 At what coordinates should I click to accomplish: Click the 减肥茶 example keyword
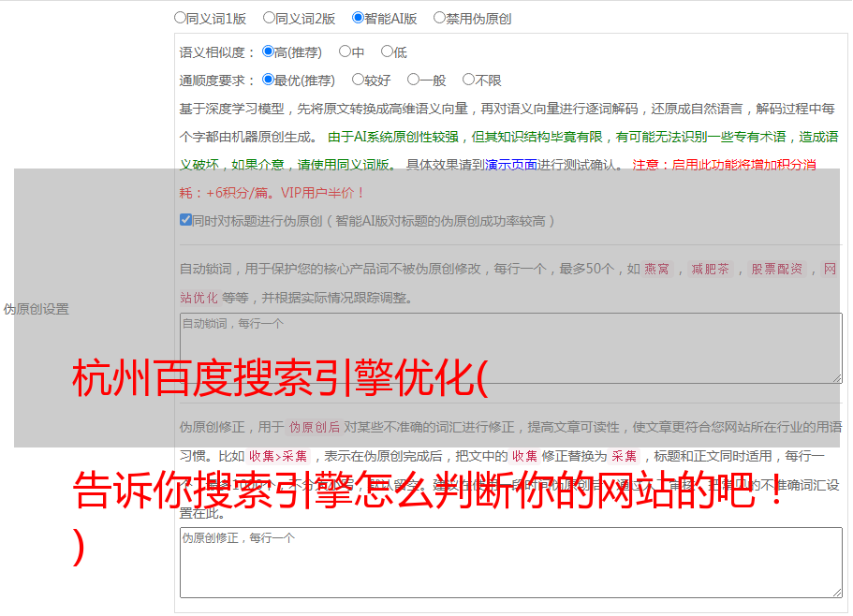(x=711, y=269)
